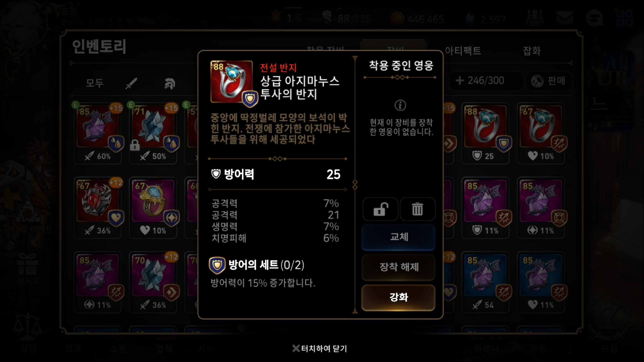Select the sword weapon filter icon
Viewport: 644px width, 362px height.
131,83
